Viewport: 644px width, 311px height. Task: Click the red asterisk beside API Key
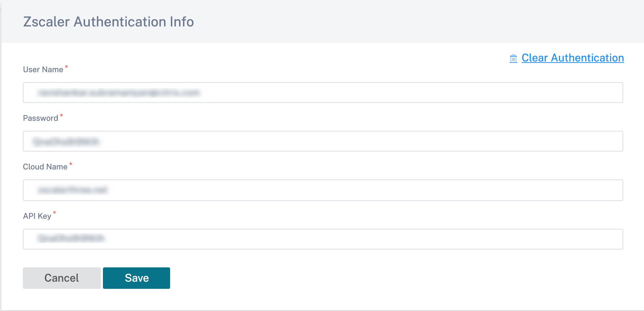54,213
